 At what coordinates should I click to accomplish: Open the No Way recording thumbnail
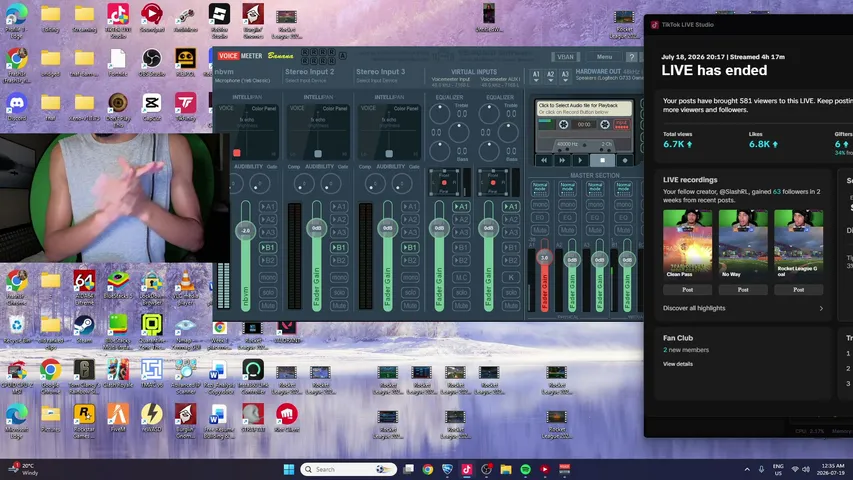[x=743, y=244]
